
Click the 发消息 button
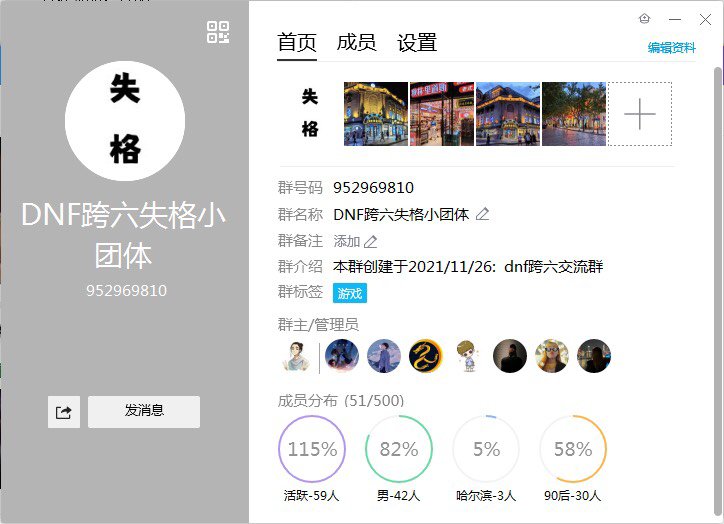click(x=144, y=411)
